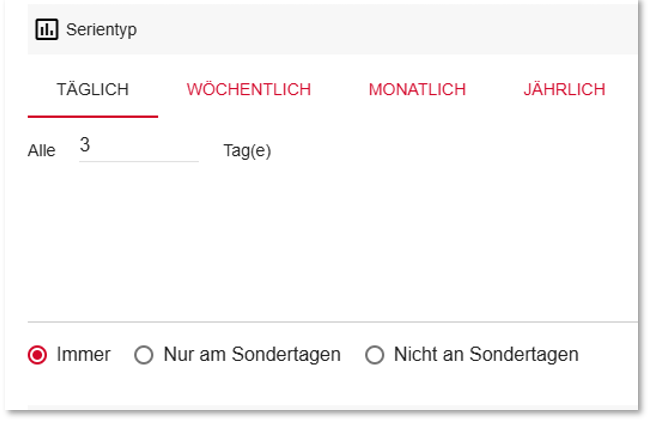Viewport: 649px width, 421px height.
Task: Click the Nicht an Sondertagen option text
Action: (x=486, y=355)
